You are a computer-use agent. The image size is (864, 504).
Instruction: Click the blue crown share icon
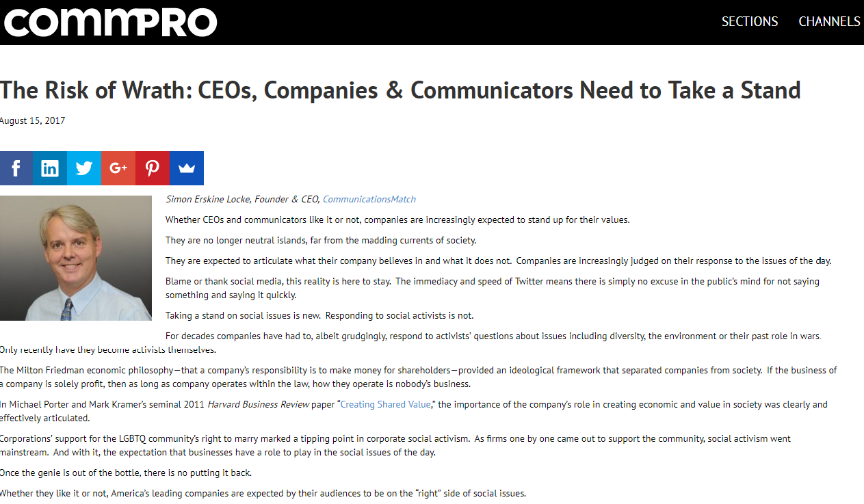click(x=187, y=168)
